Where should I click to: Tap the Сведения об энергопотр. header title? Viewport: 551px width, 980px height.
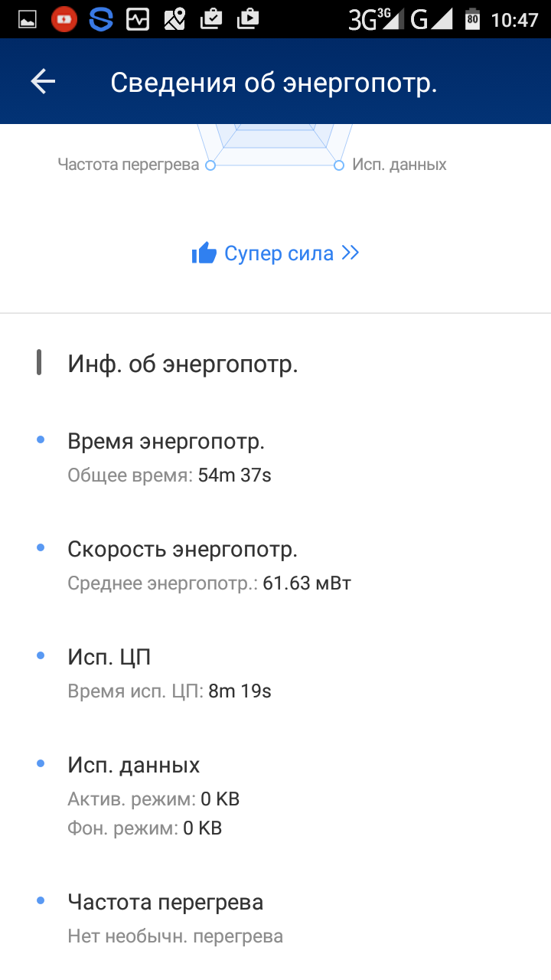click(273, 83)
